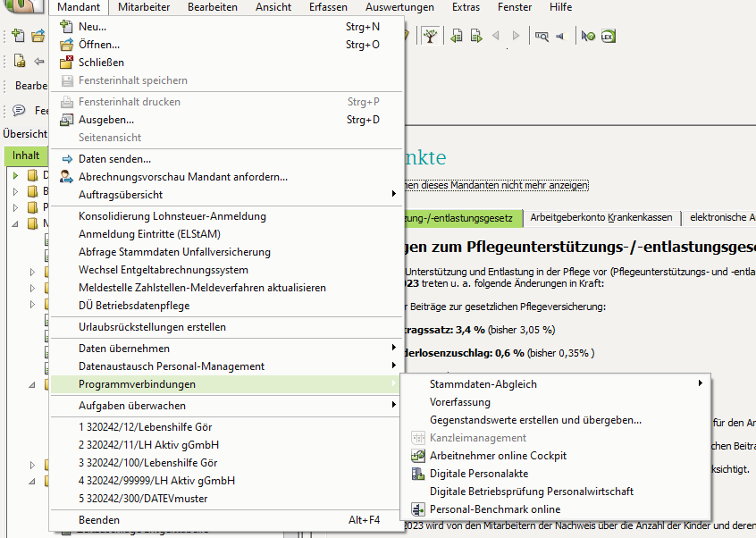The width and height of the screenshot is (756, 538).
Task: Select Daten senden... menu entry
Action: [227, 158]
